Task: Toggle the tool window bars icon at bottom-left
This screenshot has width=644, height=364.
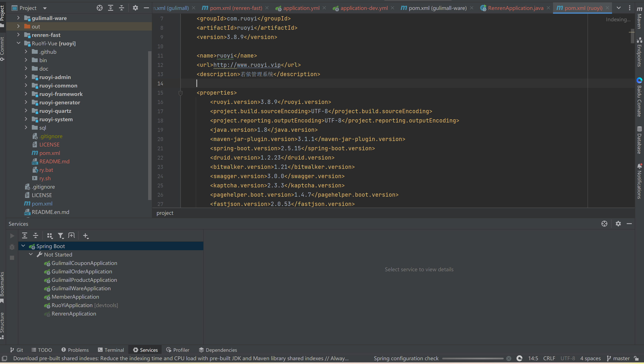Action: (4, 358)
